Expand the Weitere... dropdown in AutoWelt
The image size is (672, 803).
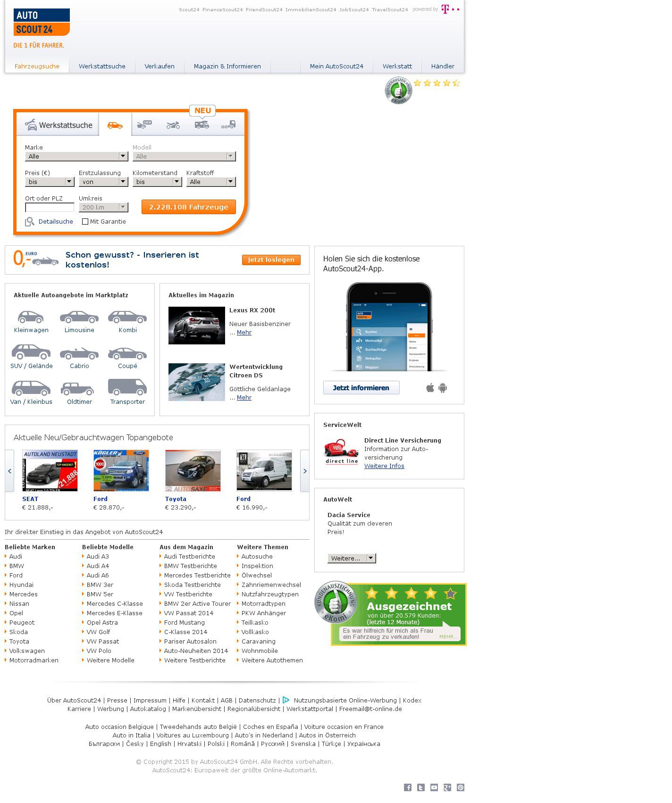[352, 558]
